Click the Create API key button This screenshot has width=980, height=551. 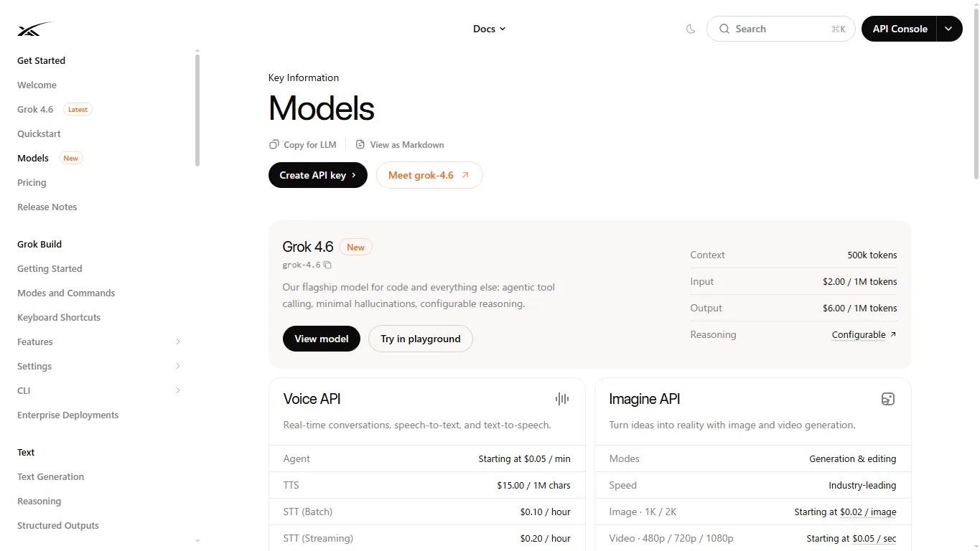click(318, 175)
